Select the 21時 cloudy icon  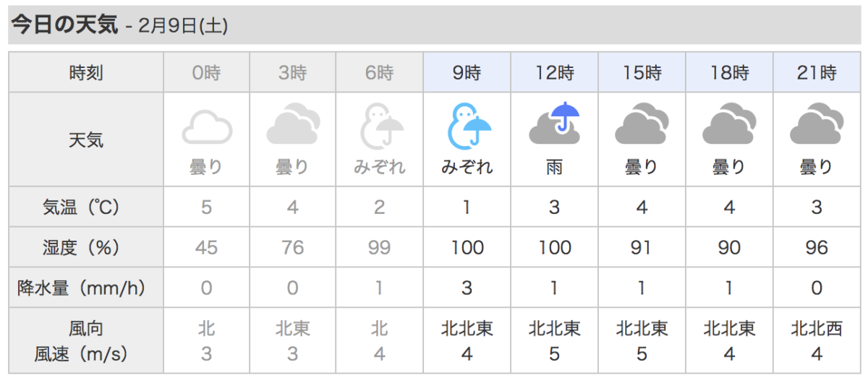coord(817,125)
